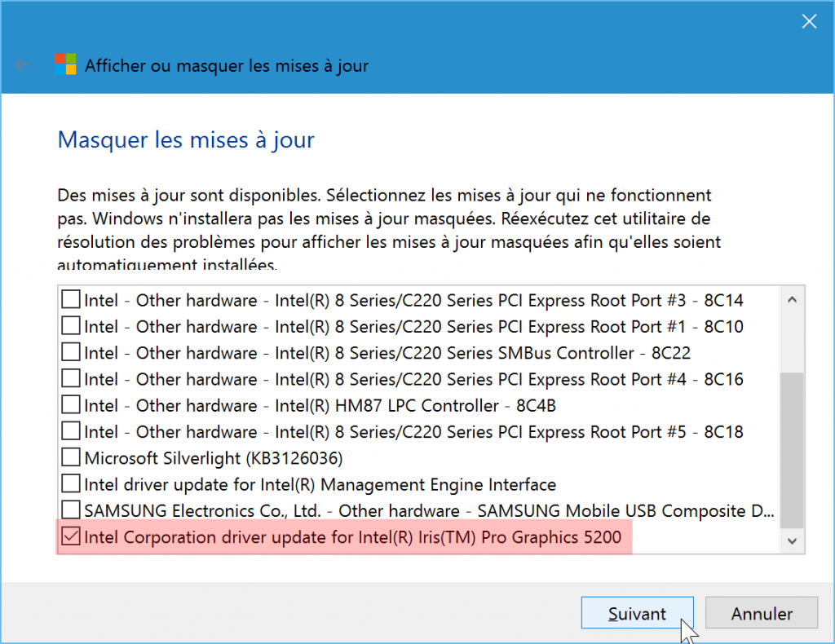This screenshot has width=835, height=644.
Task: Select the 'SMBus Controller - 8C22' row text
Action: pos(387,353)
